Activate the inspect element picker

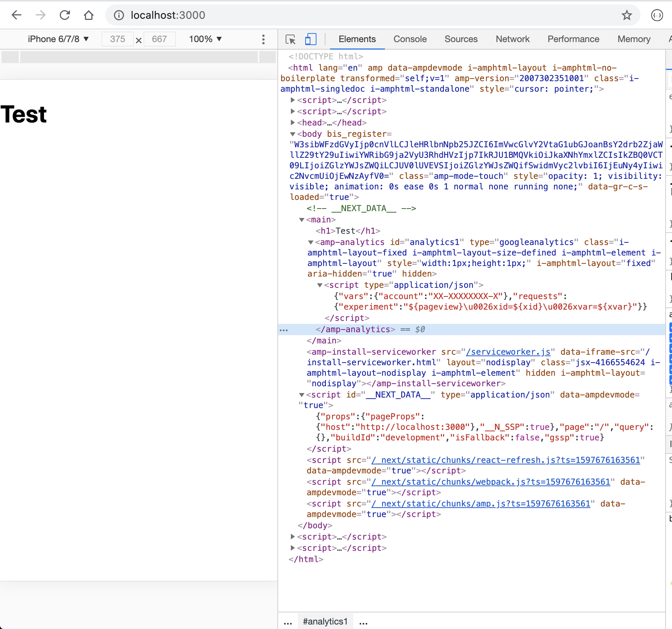[291, 39]
